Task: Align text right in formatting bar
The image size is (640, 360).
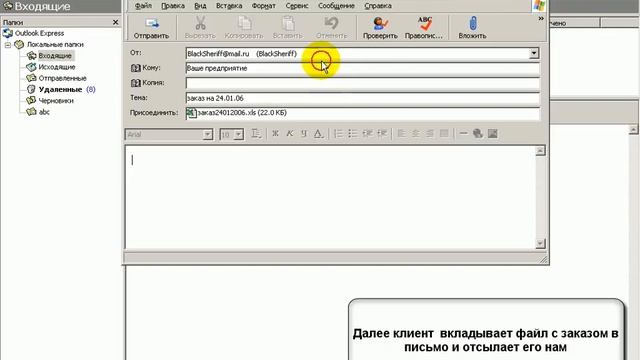Action: point(430,133)
